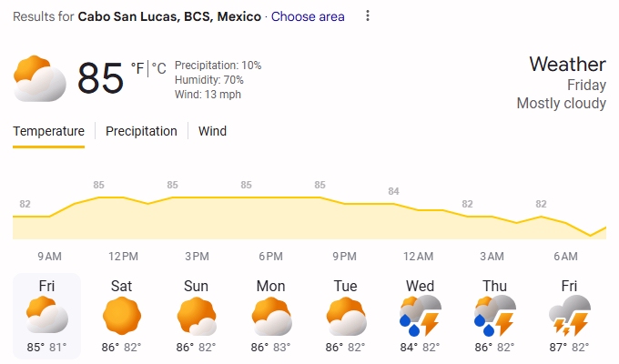Click next Friday's scattered thunderstorm icon
619x364 pixels.
click(569, 316)
